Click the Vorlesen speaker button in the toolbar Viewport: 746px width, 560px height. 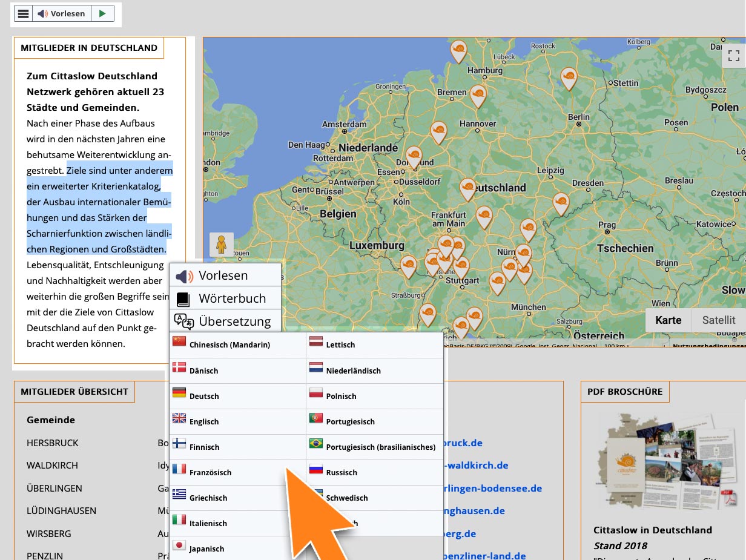tap(61, 14)
